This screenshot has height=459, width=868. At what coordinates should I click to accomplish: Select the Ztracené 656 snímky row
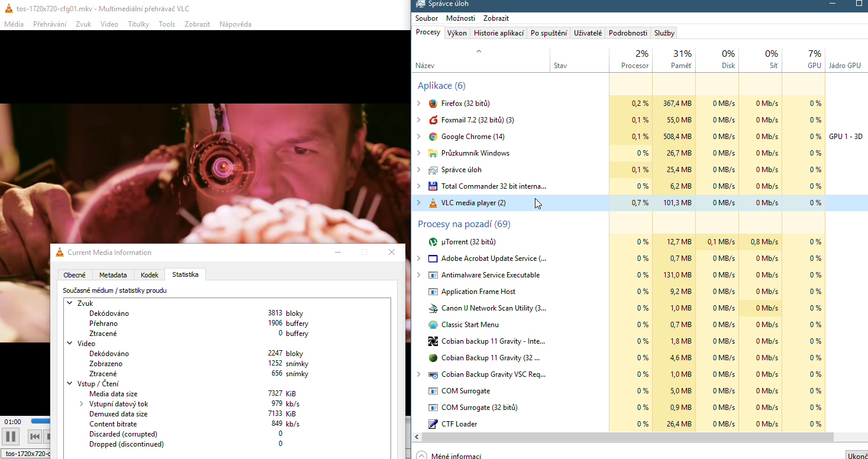click(x=228, y=374)
